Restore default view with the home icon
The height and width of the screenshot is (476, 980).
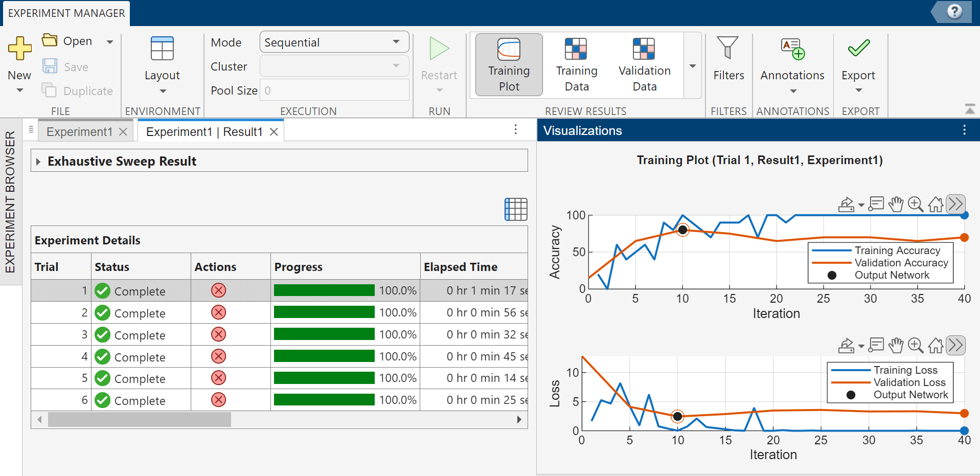936,204
